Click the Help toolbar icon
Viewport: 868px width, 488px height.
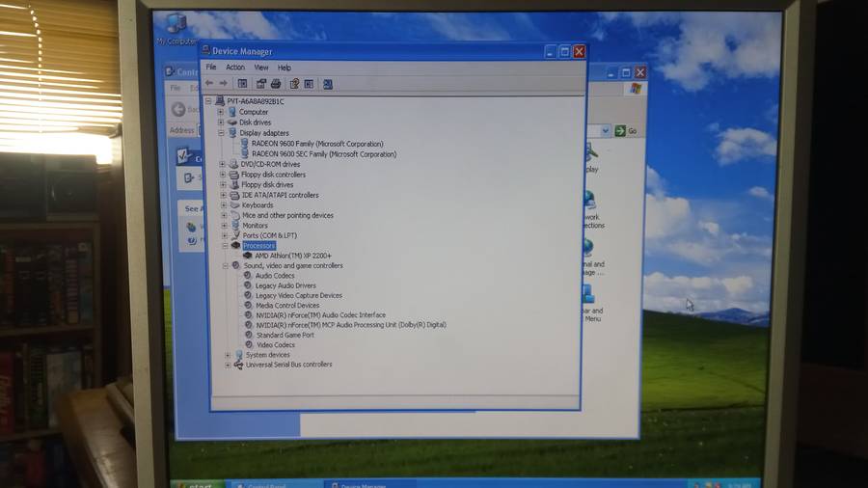click(x=294, y=84)
